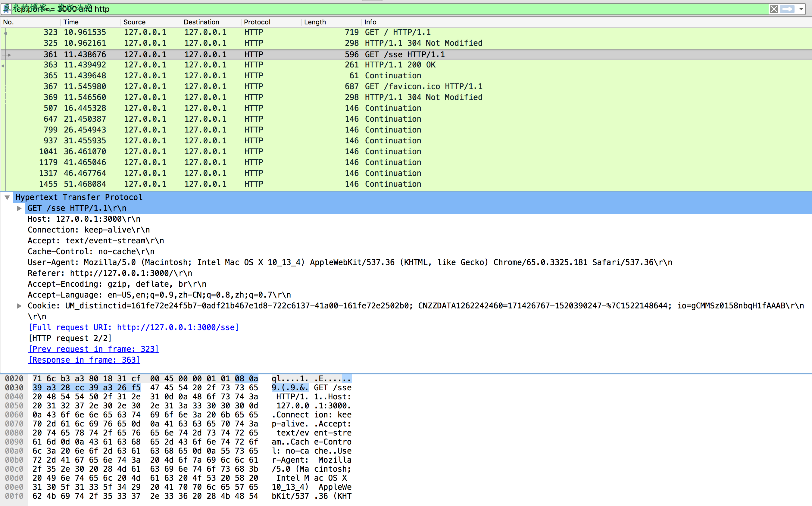The width and height of the screenshot is (812, 506).
Task: Select the Accept: text/event-stream header line
Action: coord(96,241)
